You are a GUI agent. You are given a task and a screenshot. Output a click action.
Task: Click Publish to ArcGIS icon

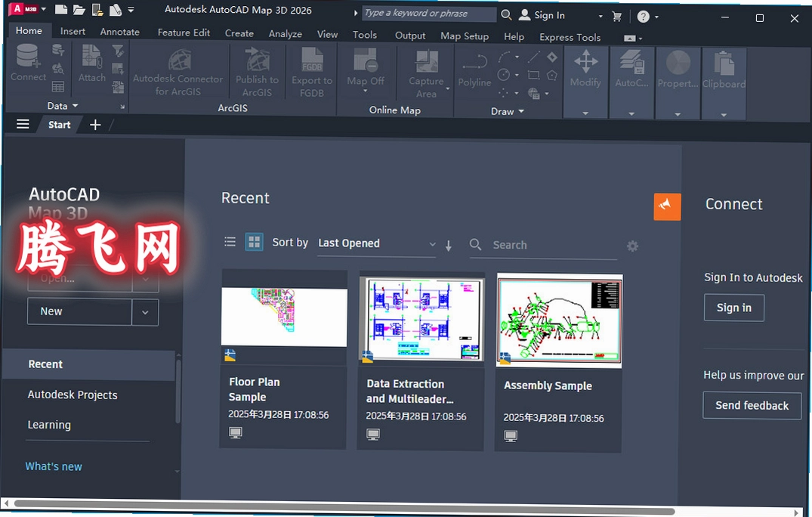(257, 60)
